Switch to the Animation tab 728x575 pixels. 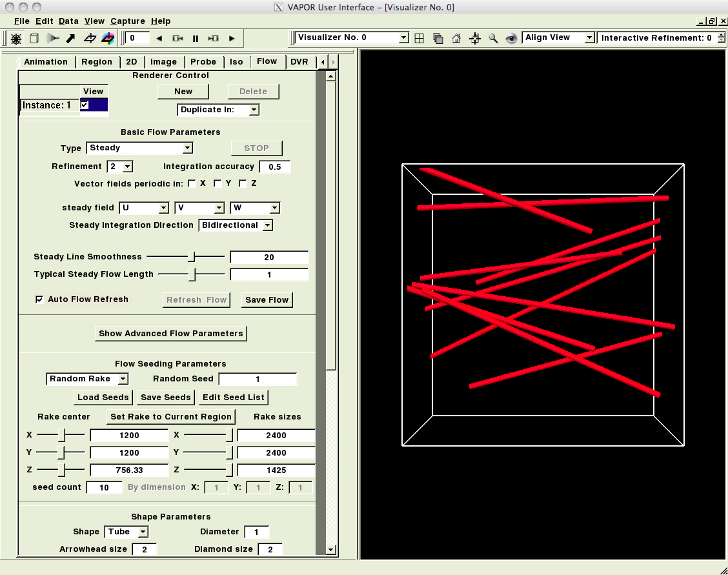(x=45, y=62)
